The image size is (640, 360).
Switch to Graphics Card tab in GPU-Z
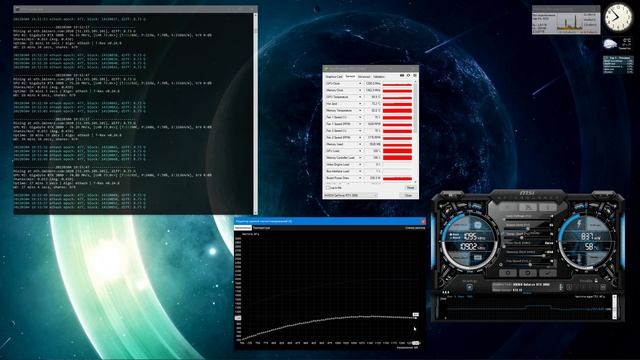pos(334,77)
